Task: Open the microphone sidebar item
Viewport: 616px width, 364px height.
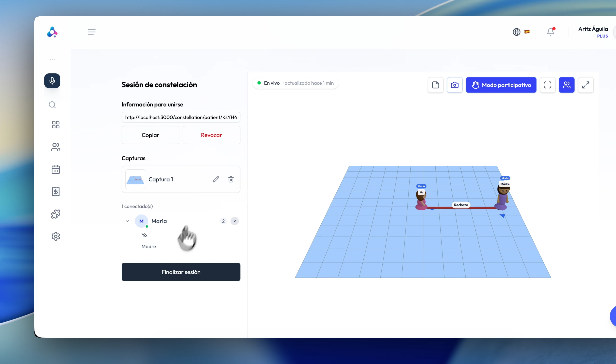Action: 52,81
